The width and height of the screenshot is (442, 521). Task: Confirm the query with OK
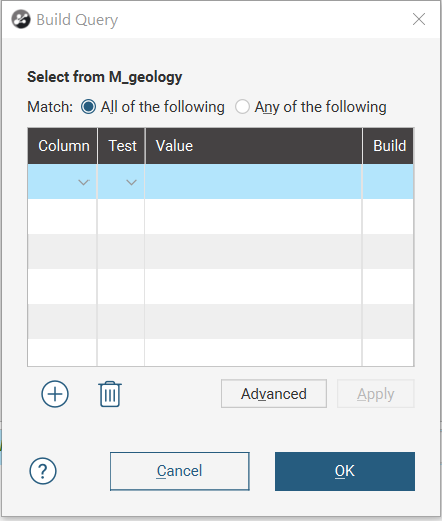(x=345, y=471)
